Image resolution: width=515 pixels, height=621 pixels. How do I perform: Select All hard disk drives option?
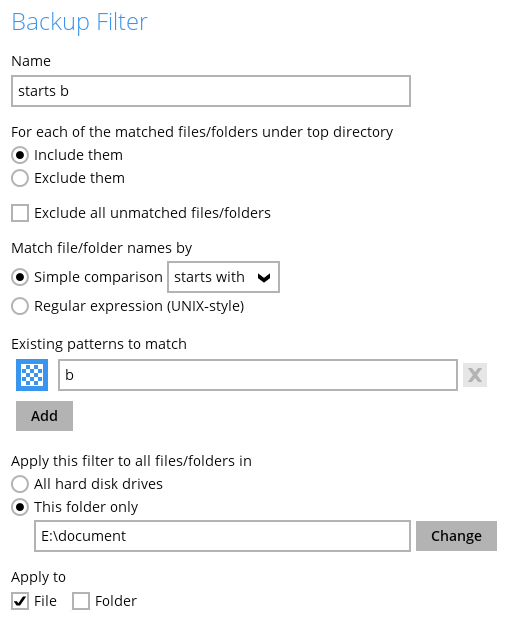click(20, 484)
